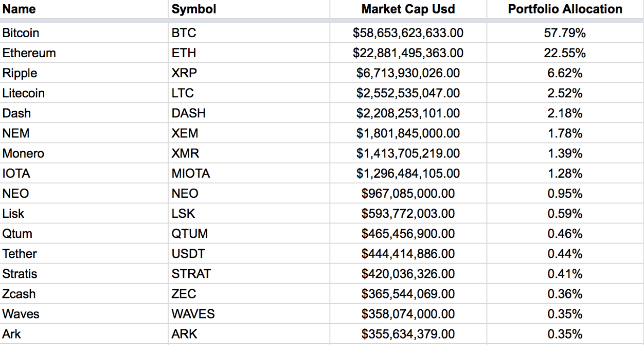The height and width of the screenshot is (345, 644).
Task: Click the NEM name cell
Action: coord(16,134)
